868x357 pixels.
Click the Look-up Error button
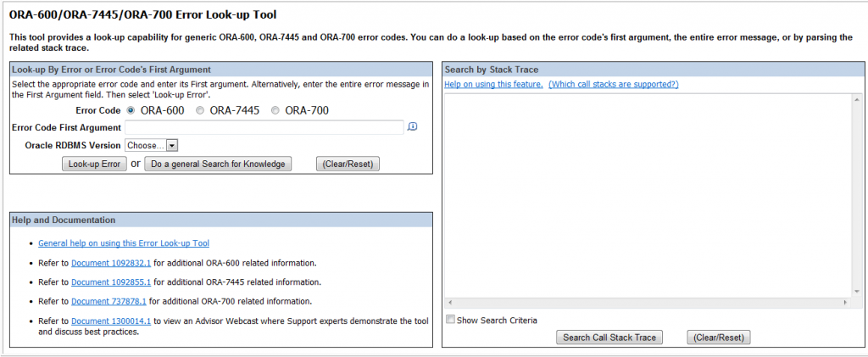pos(94,164)
